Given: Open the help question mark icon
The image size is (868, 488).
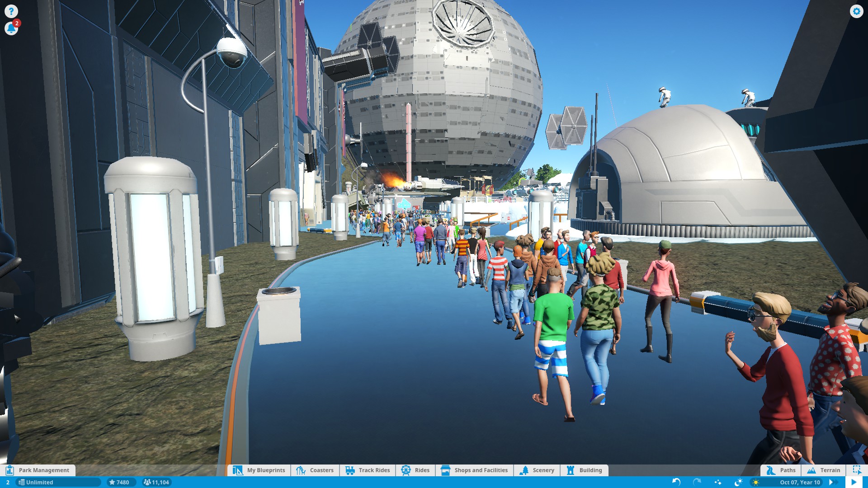Looking at the screenshot, I should 11,11.
